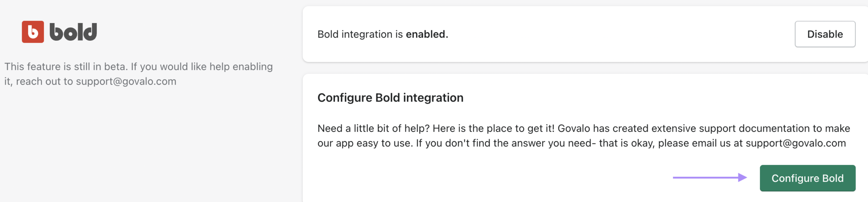Click support@govalo.com in the beta notice
The image size is (868, 202).
(x=126, y=81)
